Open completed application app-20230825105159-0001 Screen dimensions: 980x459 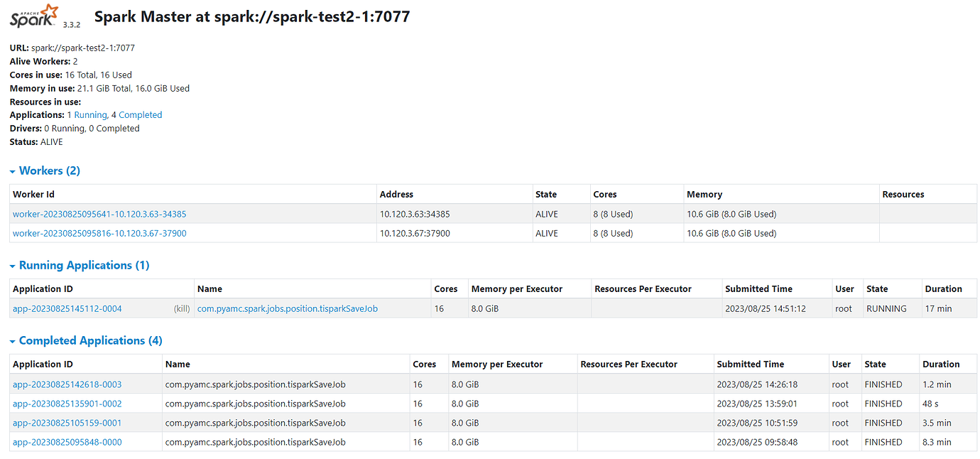coord(67,423)
